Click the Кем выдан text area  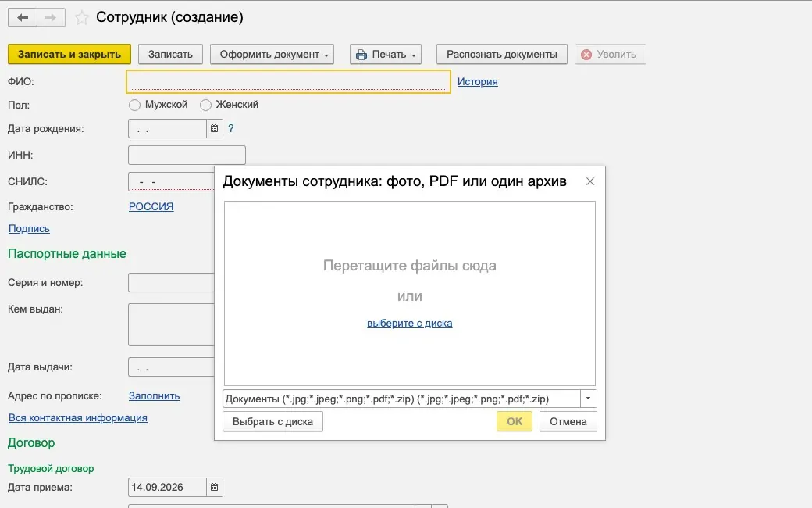click(172, 324)
